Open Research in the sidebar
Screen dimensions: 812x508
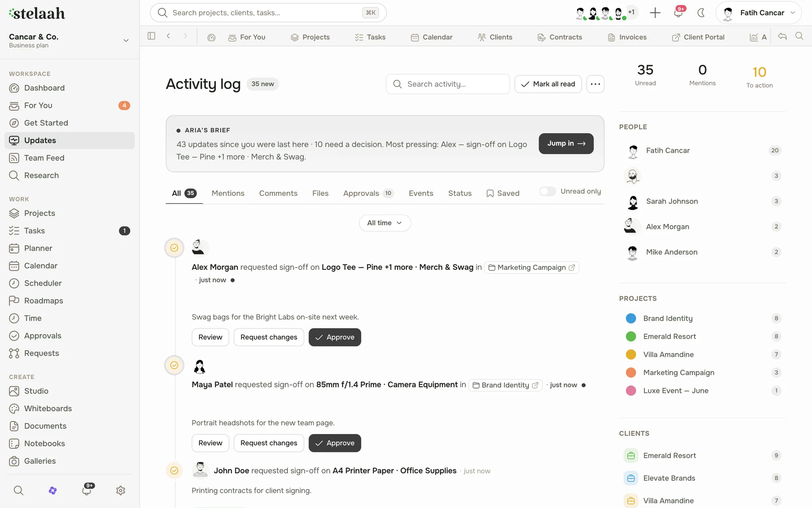coord(69,175)
